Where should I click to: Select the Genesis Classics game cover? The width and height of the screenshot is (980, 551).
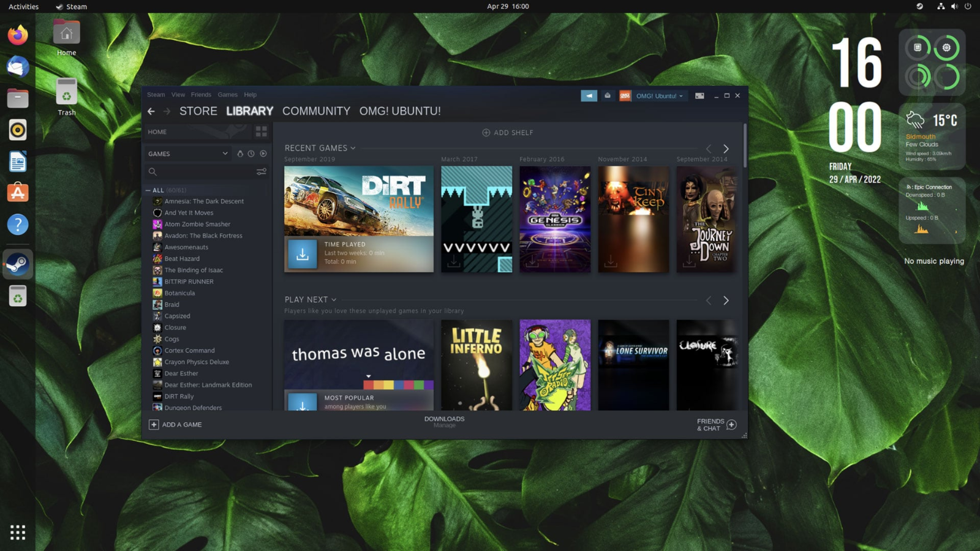(x=555, y=219)
